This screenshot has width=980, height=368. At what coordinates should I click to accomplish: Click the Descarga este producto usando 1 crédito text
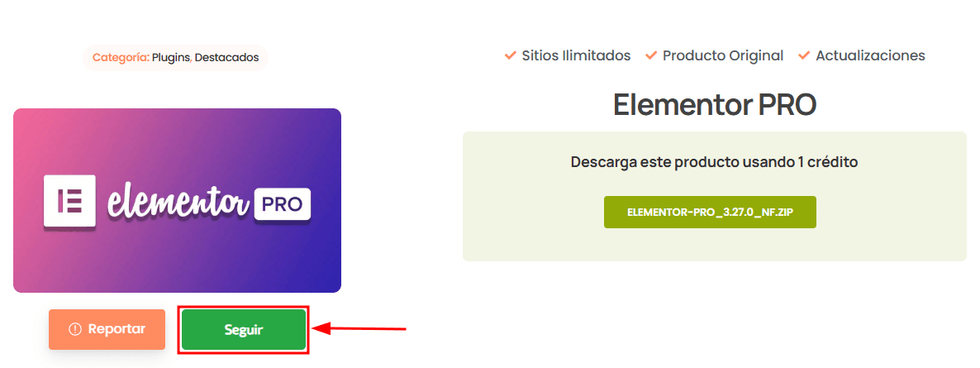(715, 162)
